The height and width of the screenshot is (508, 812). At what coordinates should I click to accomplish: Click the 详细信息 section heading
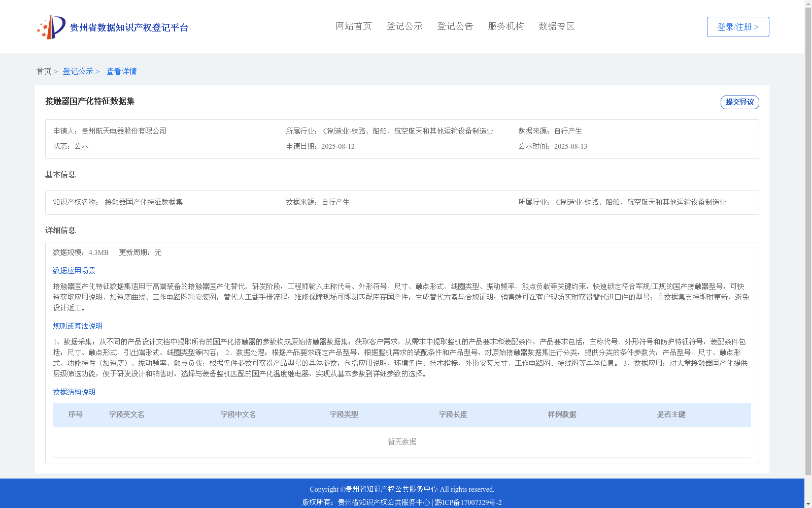tap(60, 230)
